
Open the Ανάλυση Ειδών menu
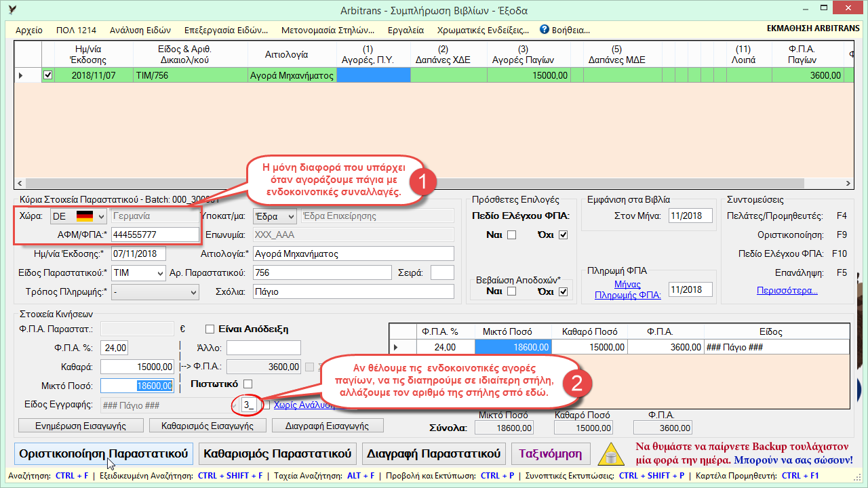[140, 30]
